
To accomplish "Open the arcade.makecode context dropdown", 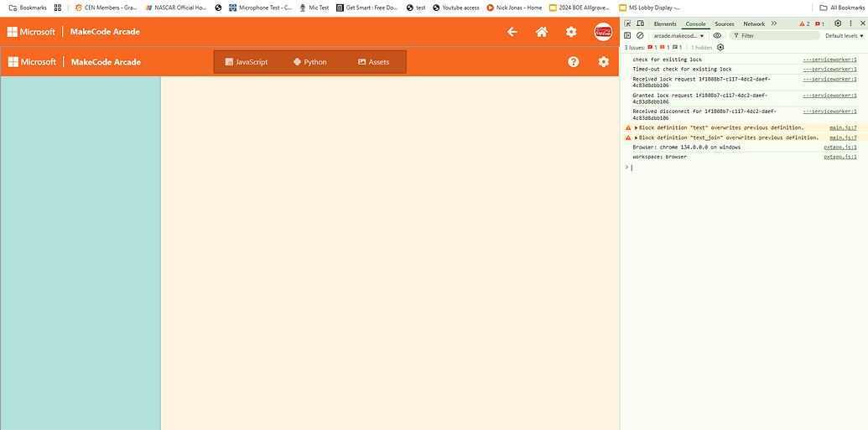I will click(678, 35).
